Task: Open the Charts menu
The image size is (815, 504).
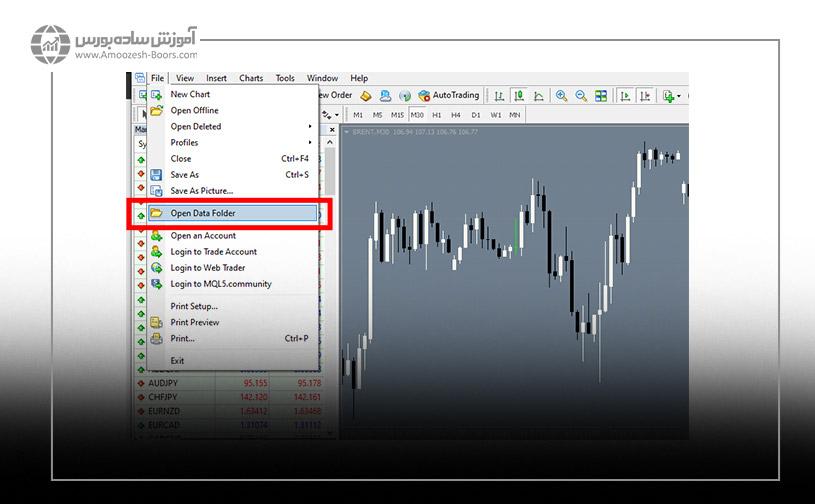Action: [251, 78]
